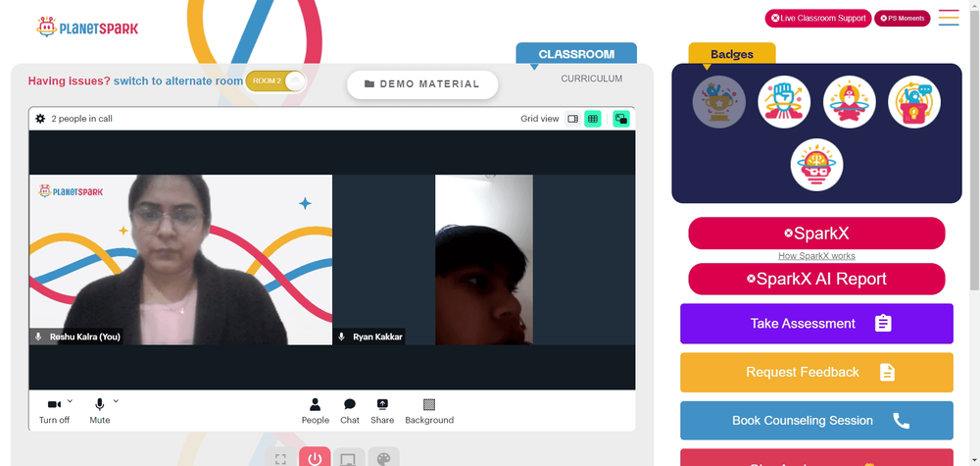Click the Request Feedback button
This screenshot has width=980, height=466.
(817, 372)
